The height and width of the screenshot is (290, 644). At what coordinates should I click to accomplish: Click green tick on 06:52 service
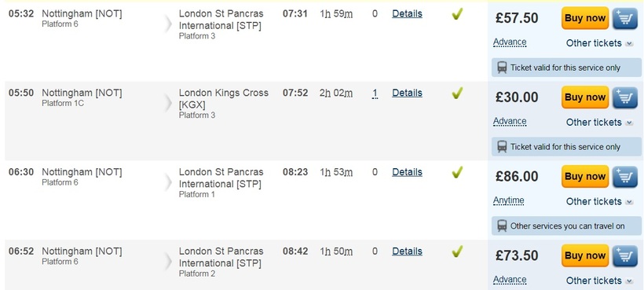457,251
